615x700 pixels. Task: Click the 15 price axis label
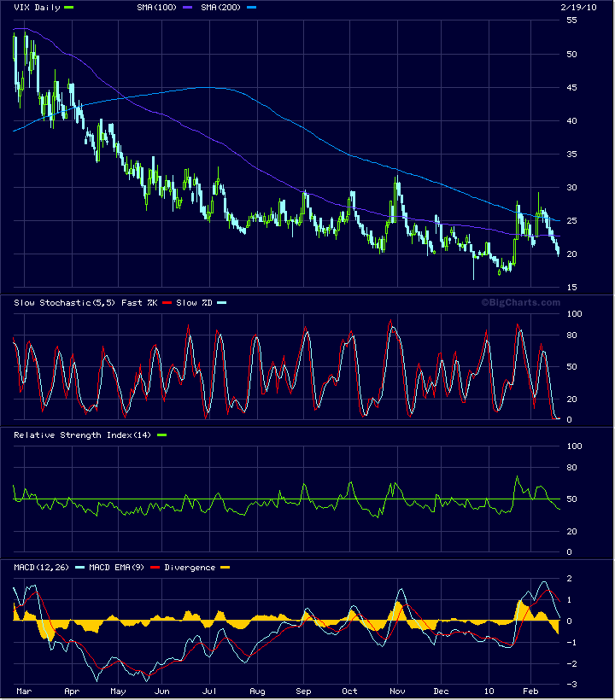point(571,288)
